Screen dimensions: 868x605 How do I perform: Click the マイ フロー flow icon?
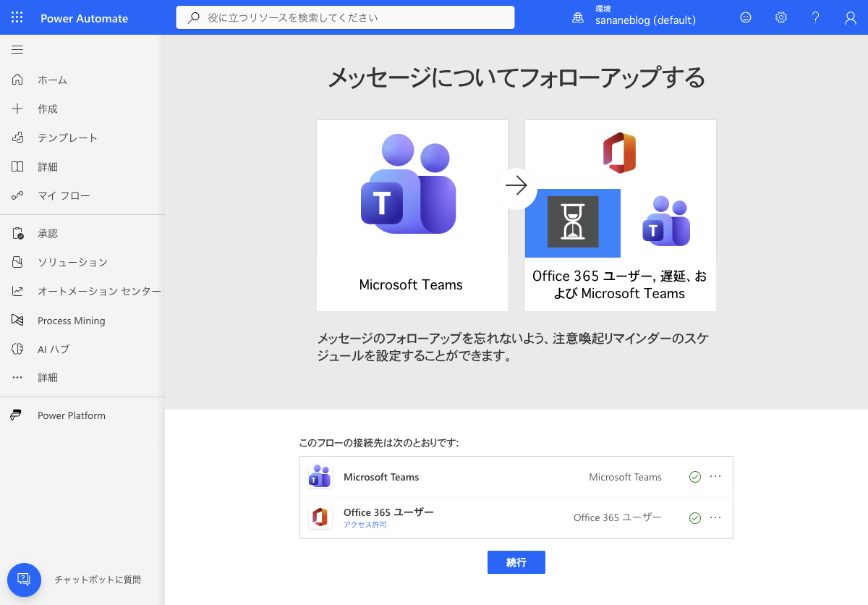click(17, 195)
